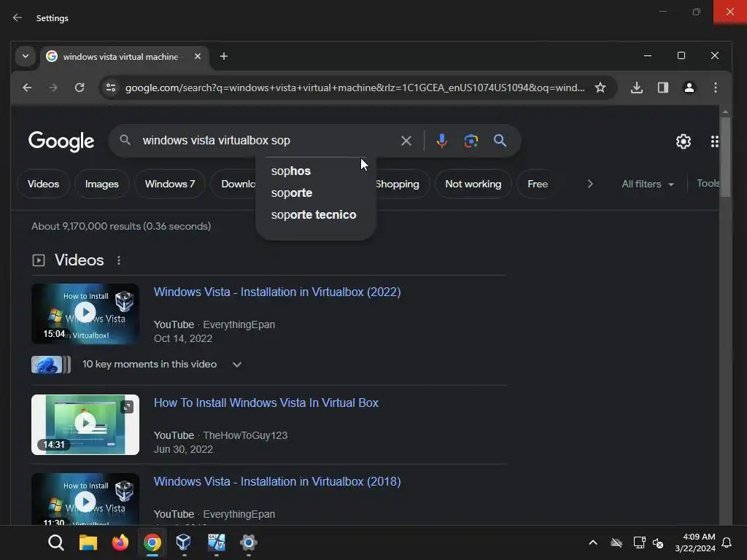
Task: Open clock showing 4:09 AM
Action: pyautogui.click(x=695, y=542)
